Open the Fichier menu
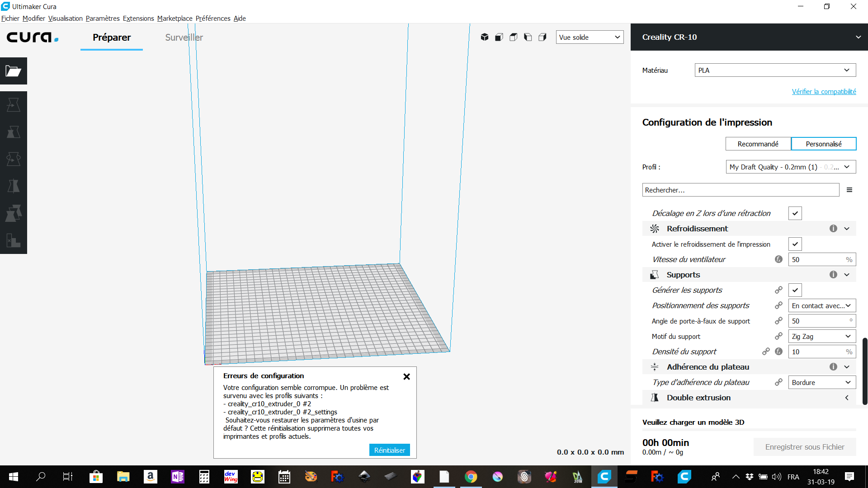 pyautogui.click(x=10, y=19)
